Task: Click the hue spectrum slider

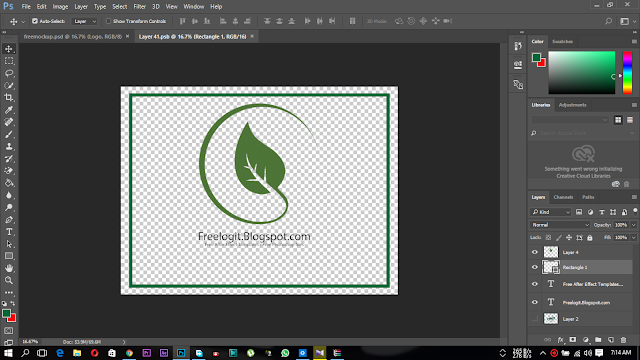Action: [x=627, y=73]
